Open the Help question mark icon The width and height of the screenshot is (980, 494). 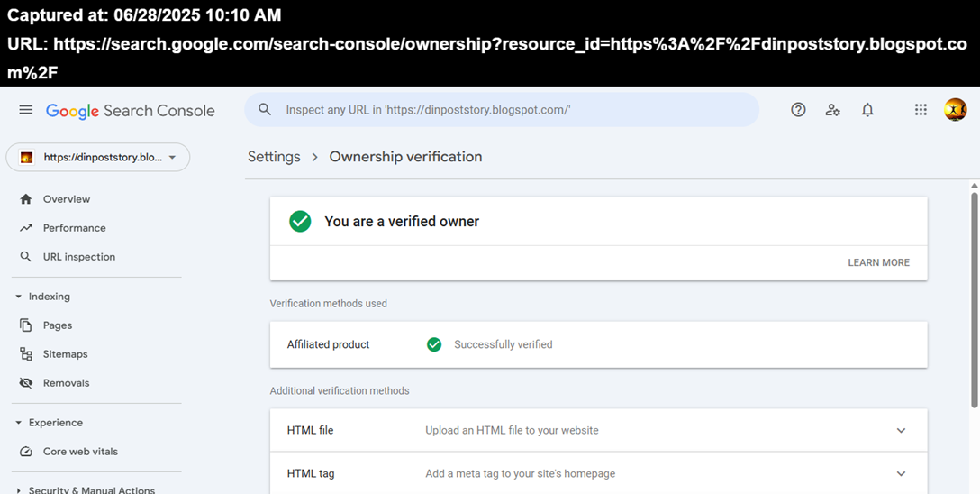coord(798,110)
